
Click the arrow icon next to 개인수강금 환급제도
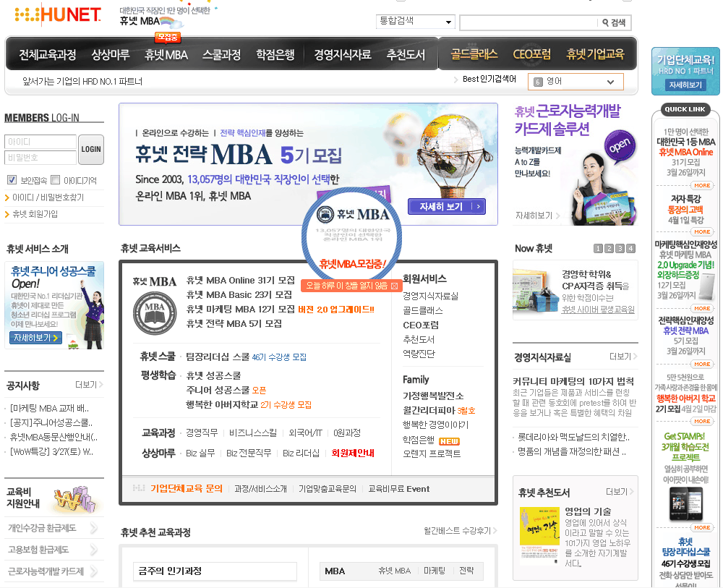point(94,528)
